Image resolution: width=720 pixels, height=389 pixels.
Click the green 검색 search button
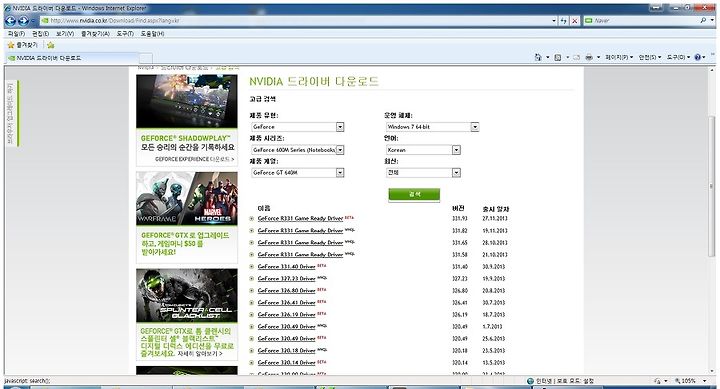414,195
